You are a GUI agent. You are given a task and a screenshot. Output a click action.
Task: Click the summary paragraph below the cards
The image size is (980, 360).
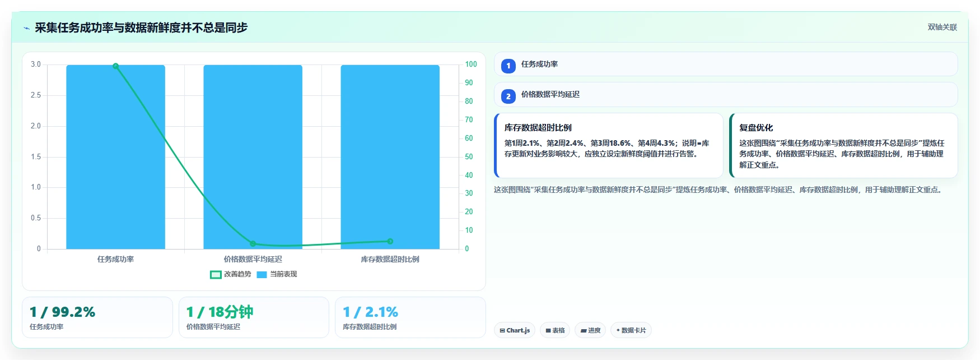click(719, 190)
